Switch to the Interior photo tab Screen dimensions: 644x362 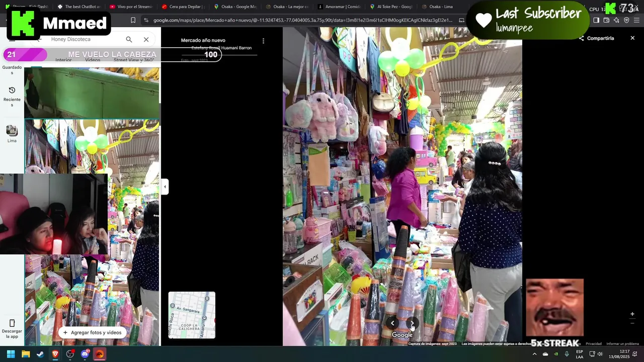(x=63, y=60)
